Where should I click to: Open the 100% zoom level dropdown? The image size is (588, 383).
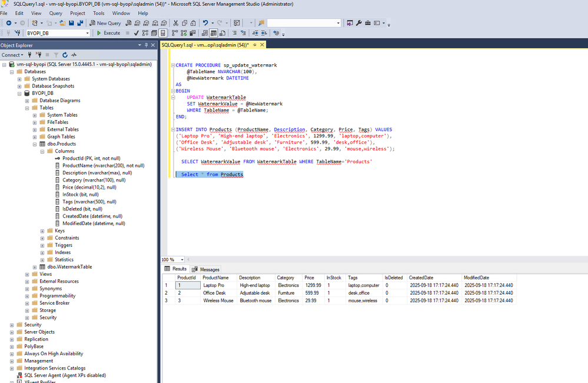[182, 260]
